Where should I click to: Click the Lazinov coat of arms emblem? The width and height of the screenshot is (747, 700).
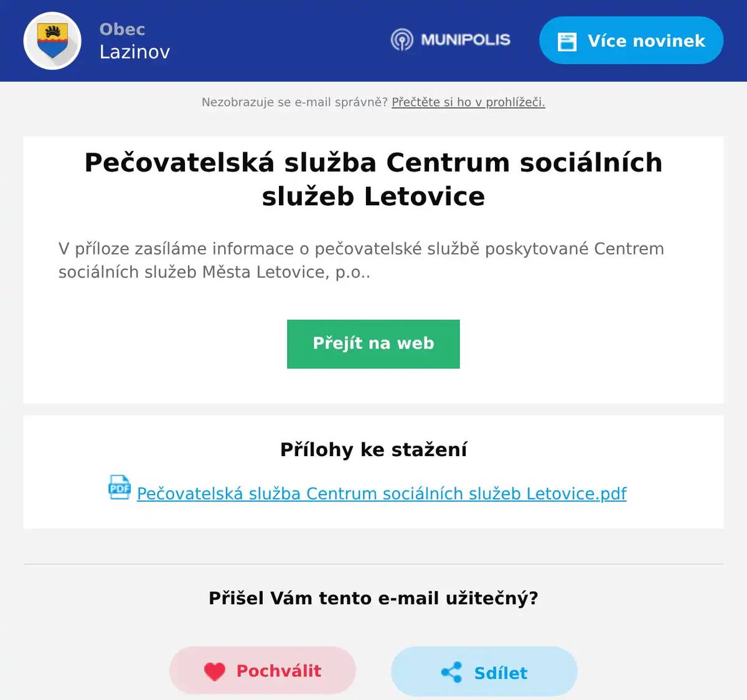(52, 40)
